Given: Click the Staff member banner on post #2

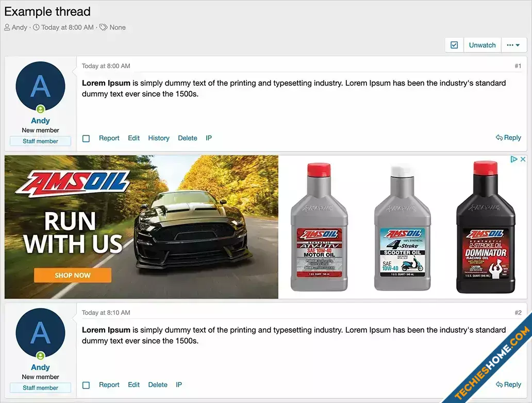Looking at the screenshot, I should tap(40, 388).
